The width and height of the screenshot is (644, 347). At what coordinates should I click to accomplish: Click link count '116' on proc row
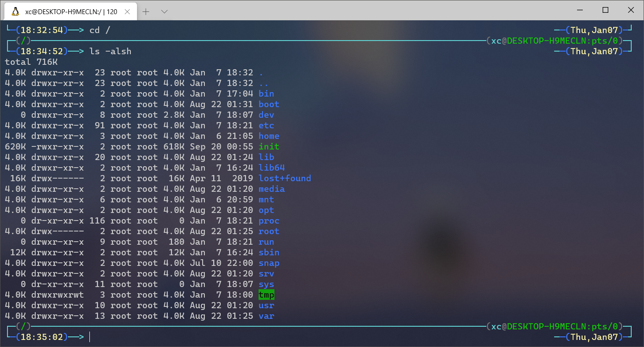(x=97, y=220)
